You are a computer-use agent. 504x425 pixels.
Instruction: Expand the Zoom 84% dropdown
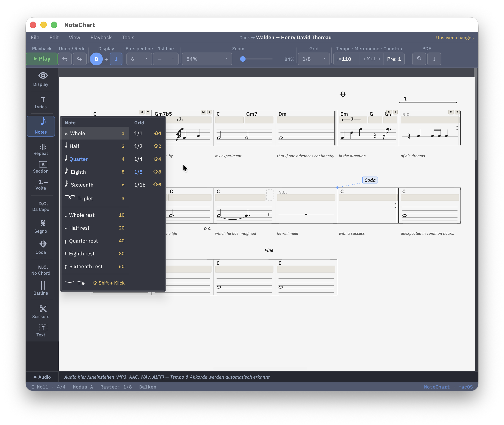pos(207,59)
